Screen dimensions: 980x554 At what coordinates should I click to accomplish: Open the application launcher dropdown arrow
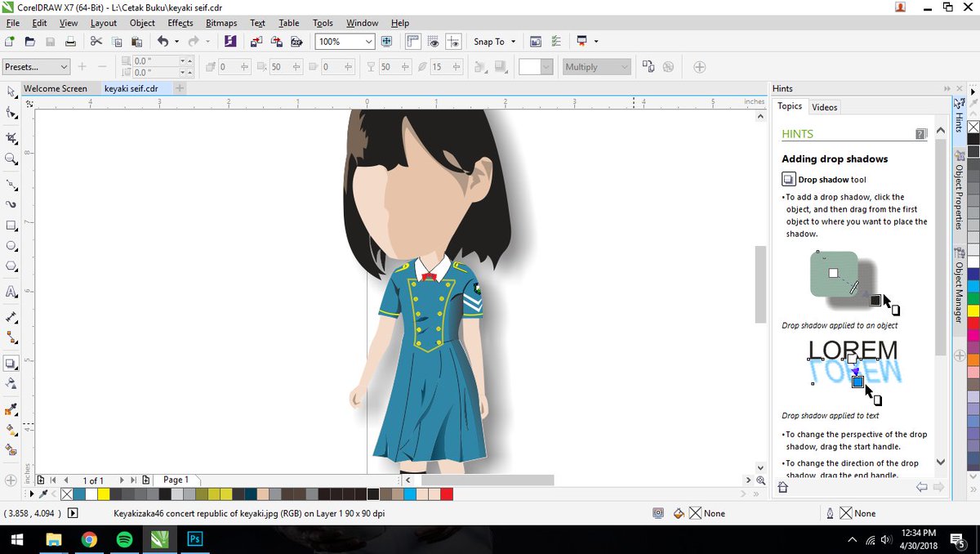pos(596,41)
